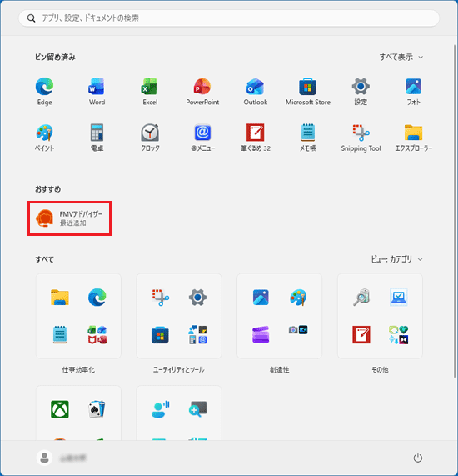Open 設定 from the pinned apps
Screen dimensions: 458x476
(x=361, y=92)
